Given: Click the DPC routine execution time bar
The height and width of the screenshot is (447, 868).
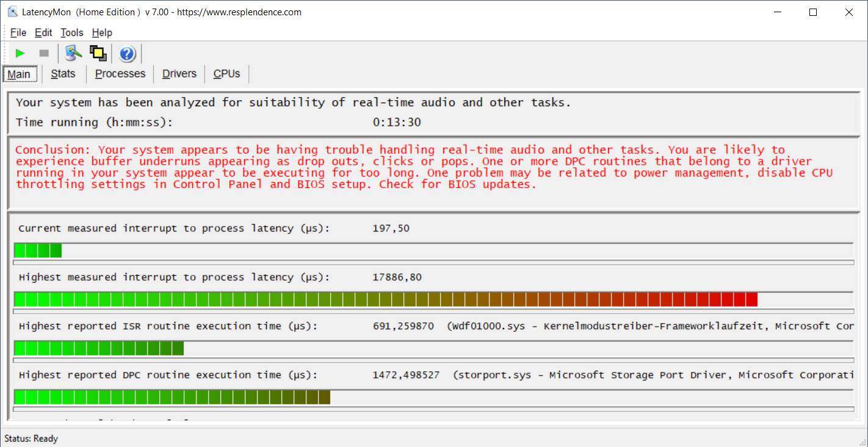Looking at the screenshot, I should point(433,397).
